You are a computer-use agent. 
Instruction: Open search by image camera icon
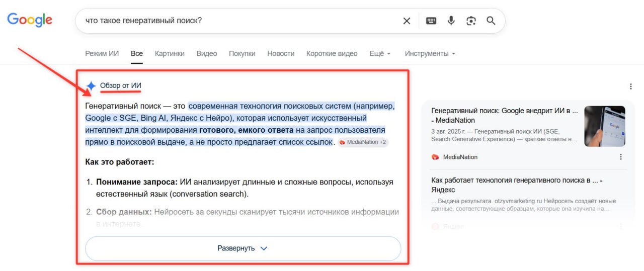471,21
